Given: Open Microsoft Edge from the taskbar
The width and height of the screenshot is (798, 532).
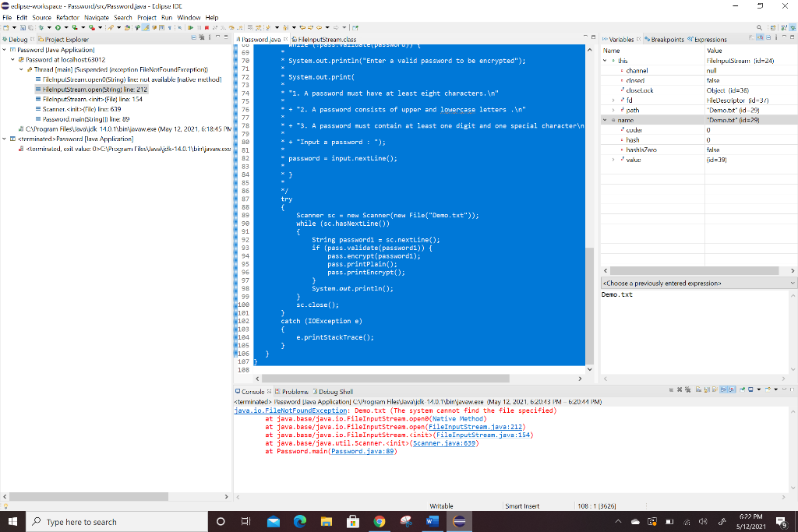Looking at the screenshot, I should 300,521.
